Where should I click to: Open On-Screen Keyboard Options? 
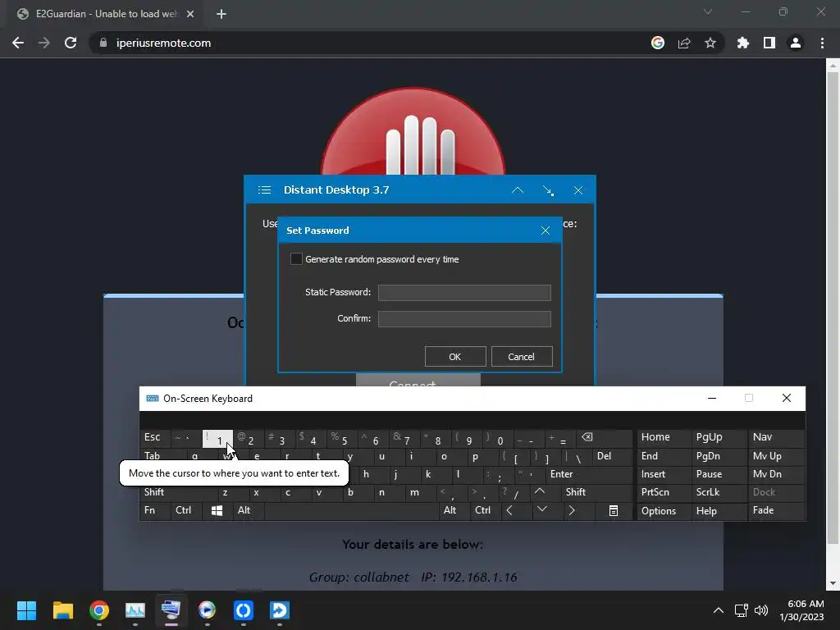(x=663, y=511)
